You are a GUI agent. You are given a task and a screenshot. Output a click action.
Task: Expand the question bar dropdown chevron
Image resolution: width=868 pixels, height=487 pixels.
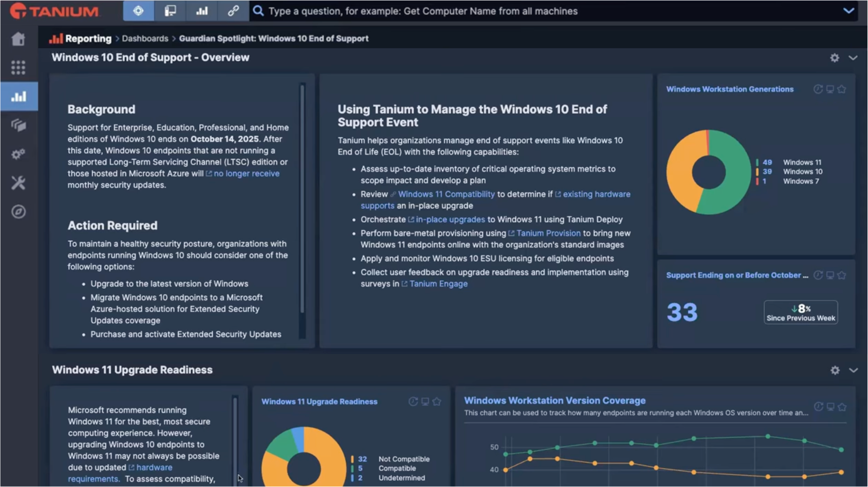coord(849,11)
